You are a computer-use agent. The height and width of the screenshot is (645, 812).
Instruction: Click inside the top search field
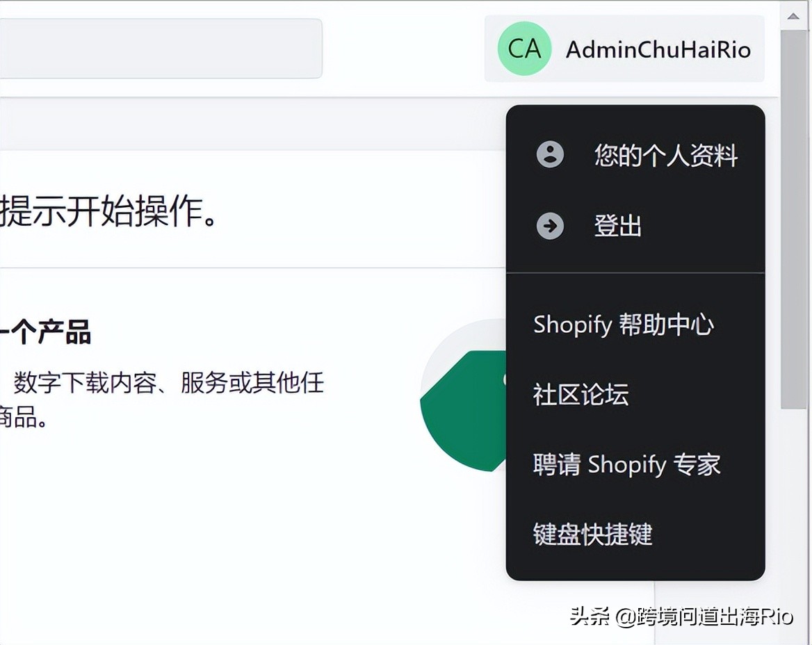160,49
